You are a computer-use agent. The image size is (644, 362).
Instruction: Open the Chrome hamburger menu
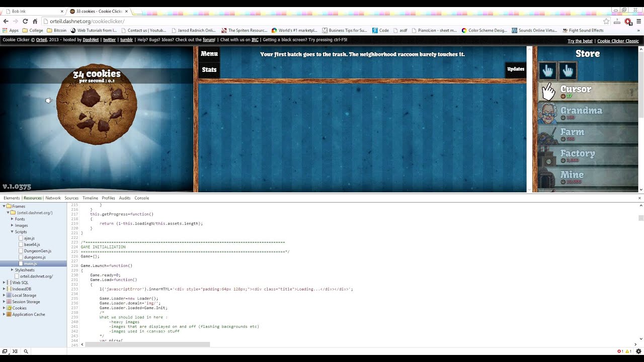coord(639,21)
